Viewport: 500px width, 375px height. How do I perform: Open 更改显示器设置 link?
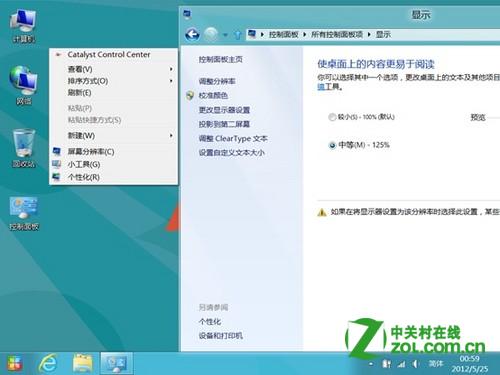(x=224, y=110)
